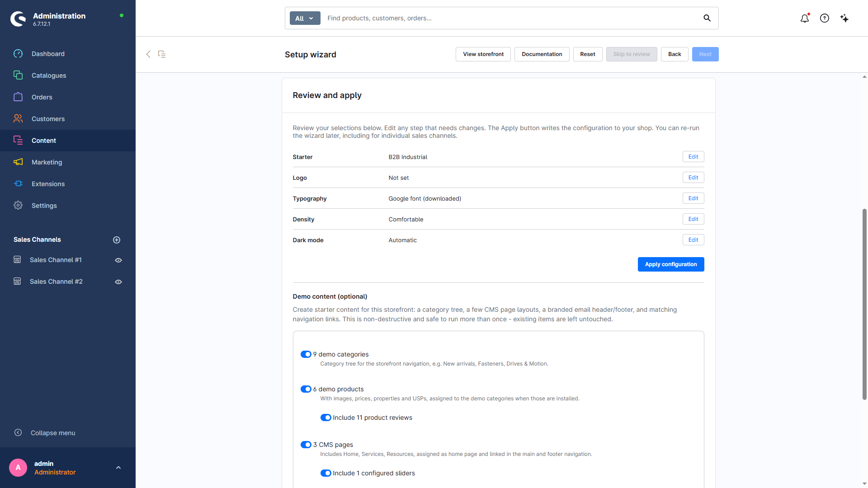Focus the Find products search field
Viewport: 868px width, 488px height.
click(x=511, y=18)
